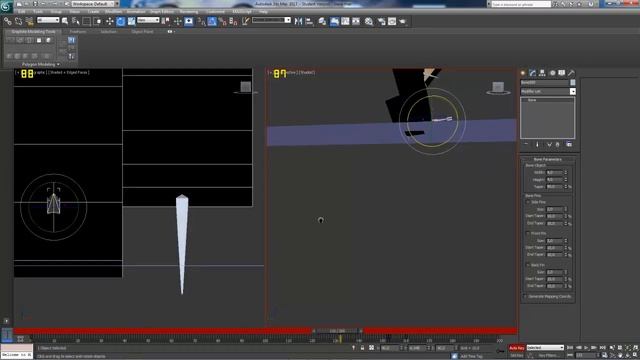This screenshot has width=640, height=360.
Task: Open the key filter Selected dropdown
Action: point(545,348)
